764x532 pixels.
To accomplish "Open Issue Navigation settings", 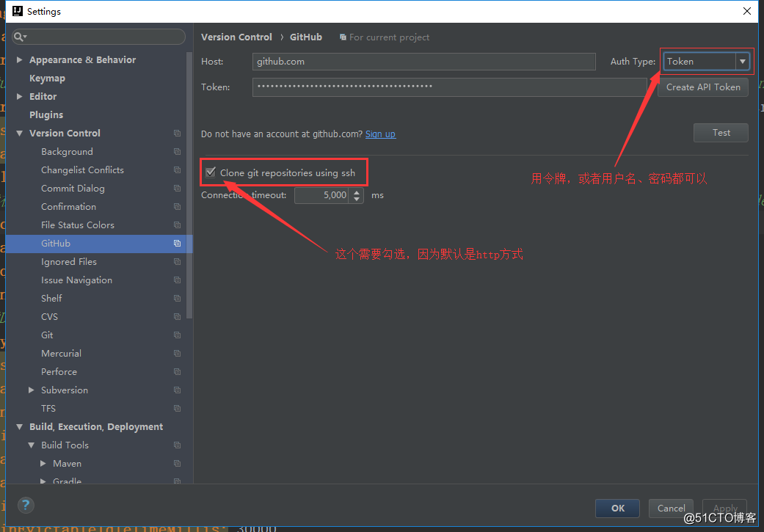I will point(76,280).
